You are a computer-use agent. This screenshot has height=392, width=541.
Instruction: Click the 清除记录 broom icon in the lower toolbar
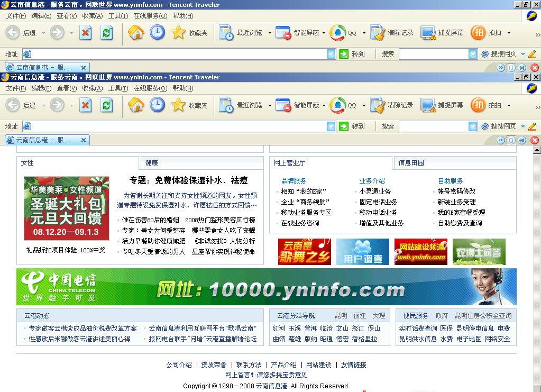[x=378, y=106]
